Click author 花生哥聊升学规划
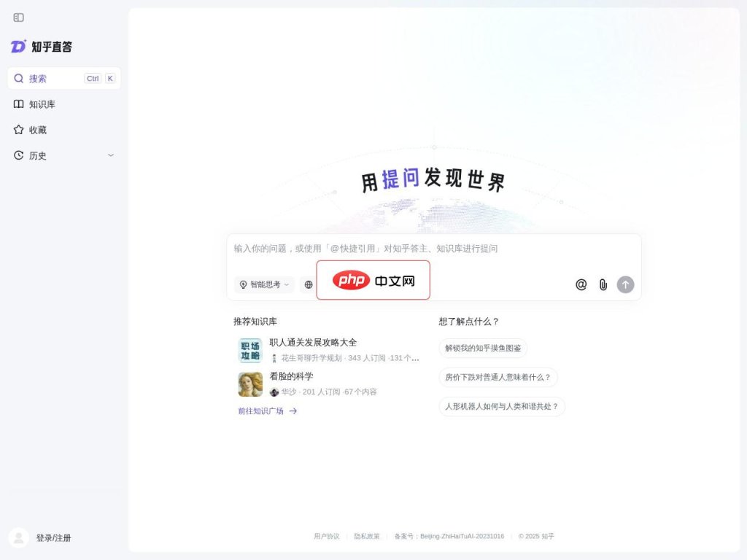The height and width of the screenshot is (560, 747). [311, 358]
